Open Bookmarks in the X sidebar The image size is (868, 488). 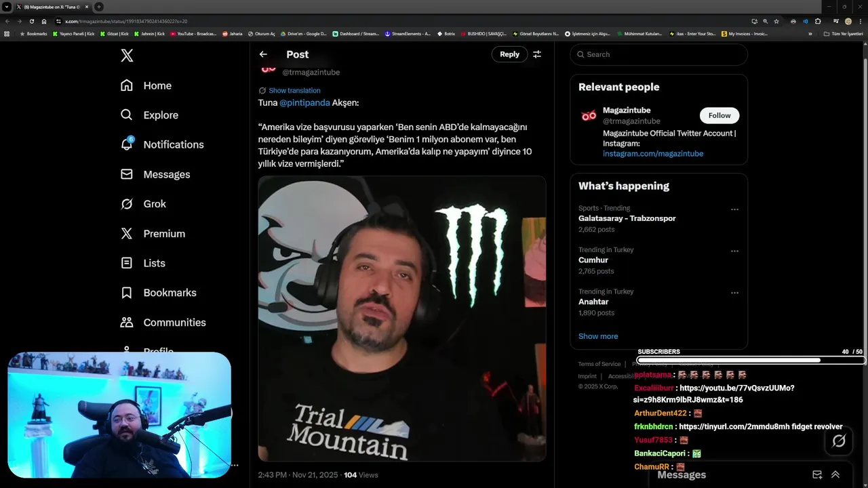[158, 293]
